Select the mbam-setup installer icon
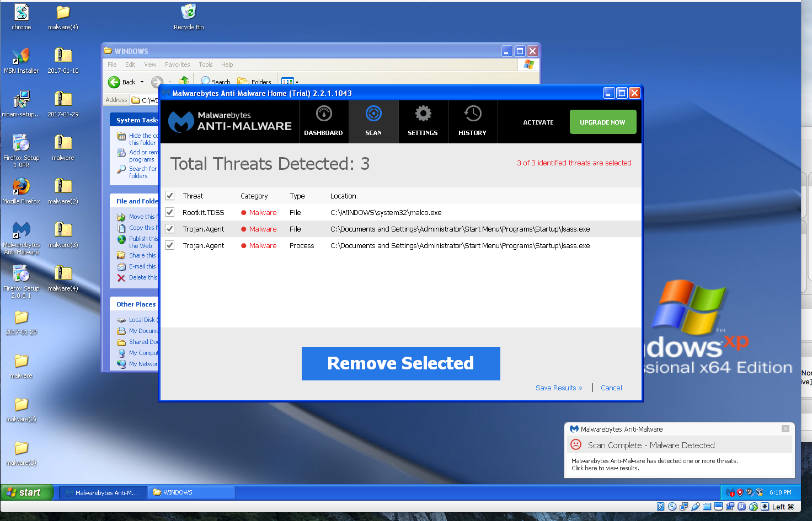 (x=22, y=104)
